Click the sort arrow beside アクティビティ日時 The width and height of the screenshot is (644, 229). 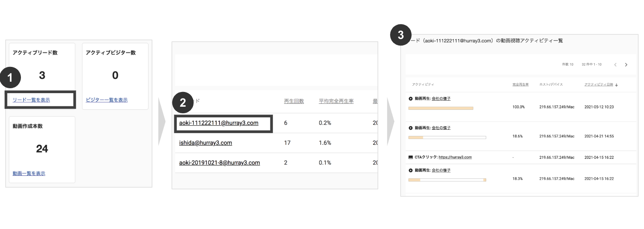[617, 85]
